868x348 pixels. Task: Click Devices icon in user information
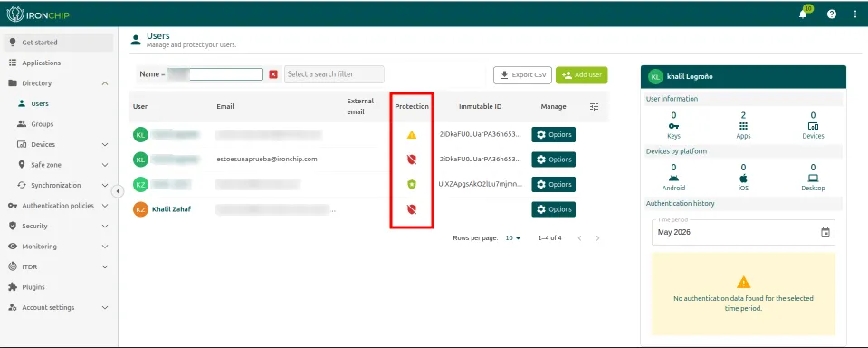(x=813, y=126)
